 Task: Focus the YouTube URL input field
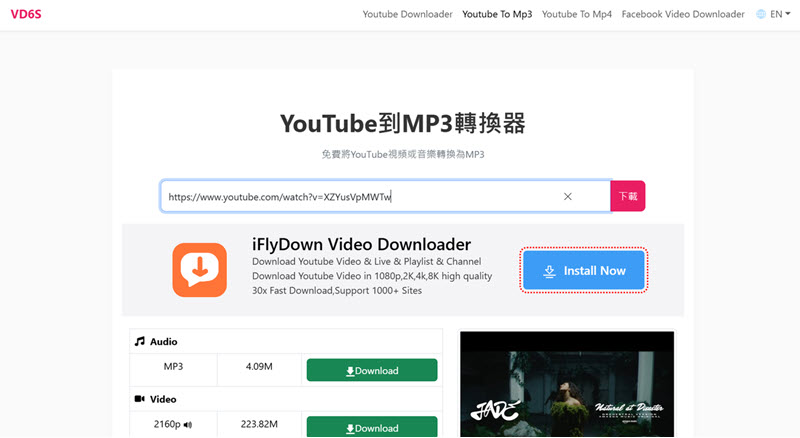[385, 196]
